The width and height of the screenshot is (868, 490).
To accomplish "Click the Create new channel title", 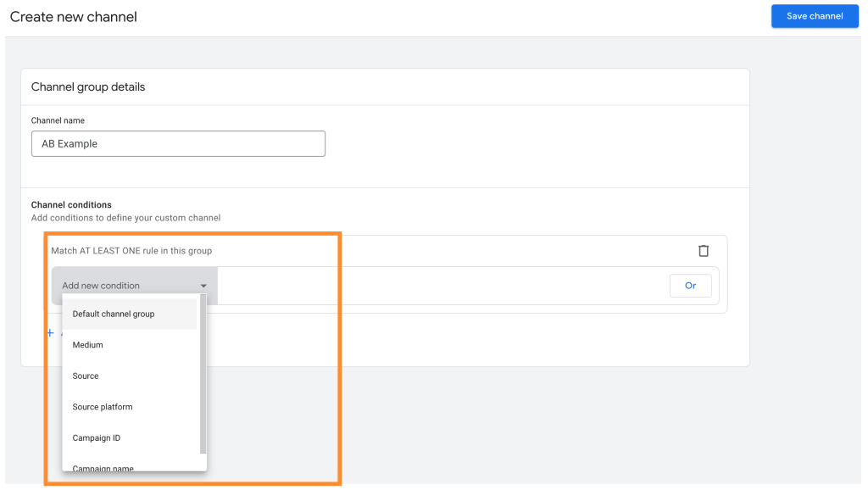I will [74, 17].
